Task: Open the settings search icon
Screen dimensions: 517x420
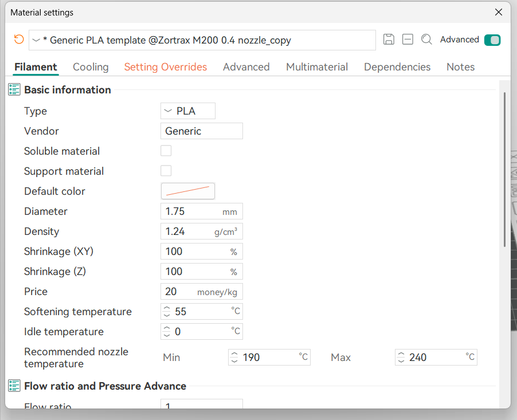Action: 426,40
